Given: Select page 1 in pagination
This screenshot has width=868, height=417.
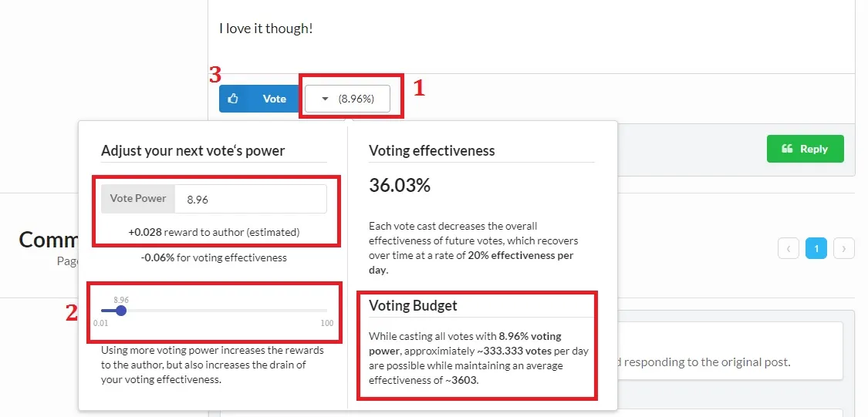Looking at the screenshot, I should (x=816, y=248).
